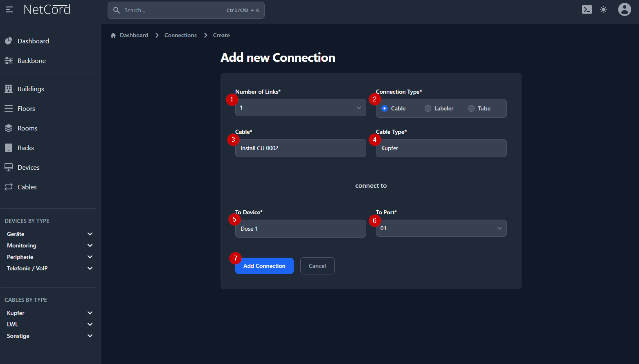Viewport: 639px width, 364px height.
Task: Click the Racks icon in sidebar
Action: pos(9,148)
